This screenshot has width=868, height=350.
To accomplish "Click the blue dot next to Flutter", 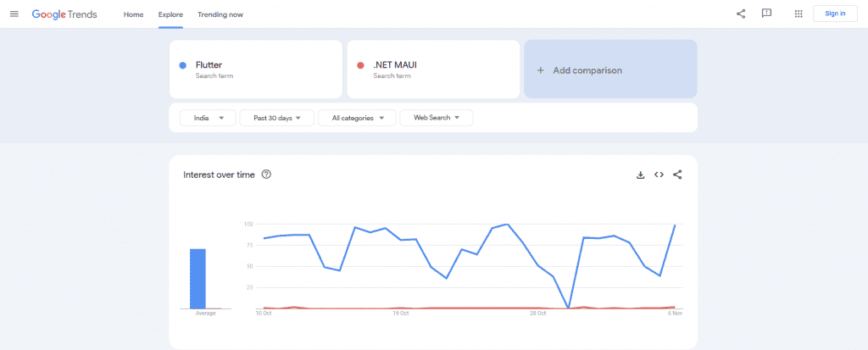I will [183, 65].
